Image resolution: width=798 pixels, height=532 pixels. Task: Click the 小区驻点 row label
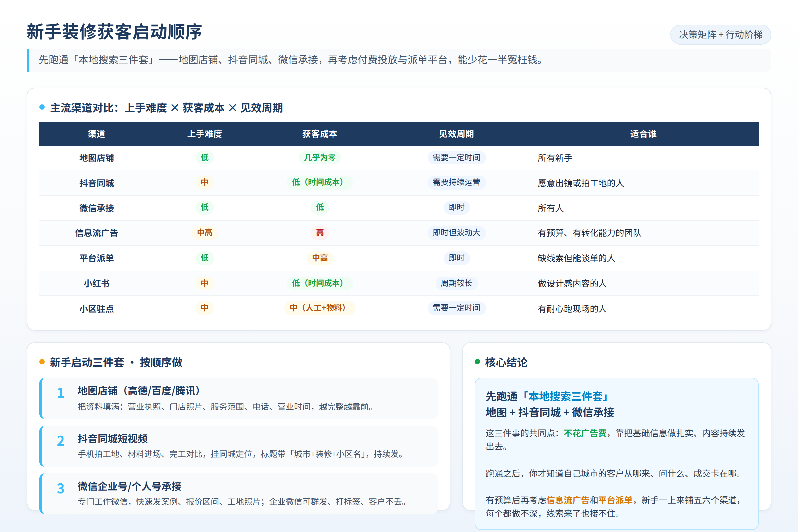coord(97,309)
